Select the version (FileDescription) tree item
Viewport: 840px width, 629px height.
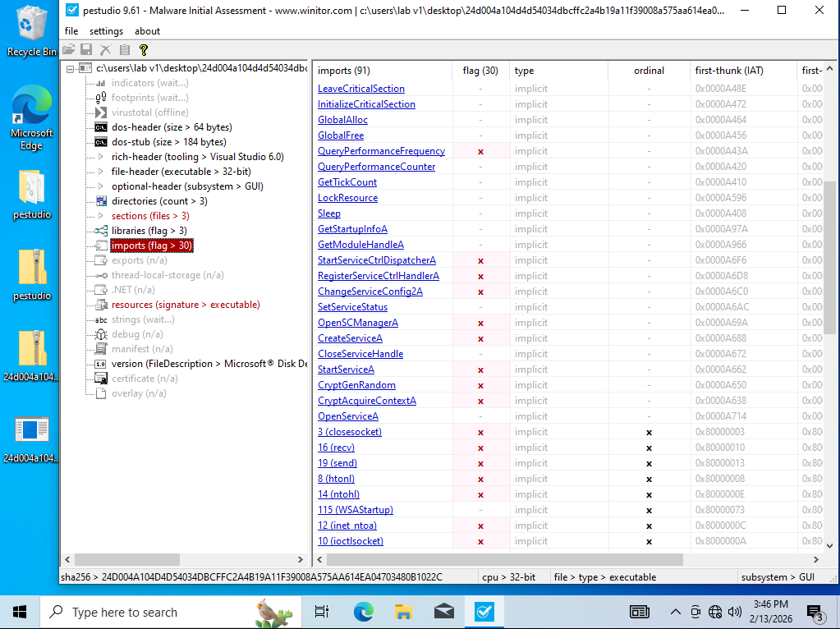pyautogui.click(x=209, y=364)
